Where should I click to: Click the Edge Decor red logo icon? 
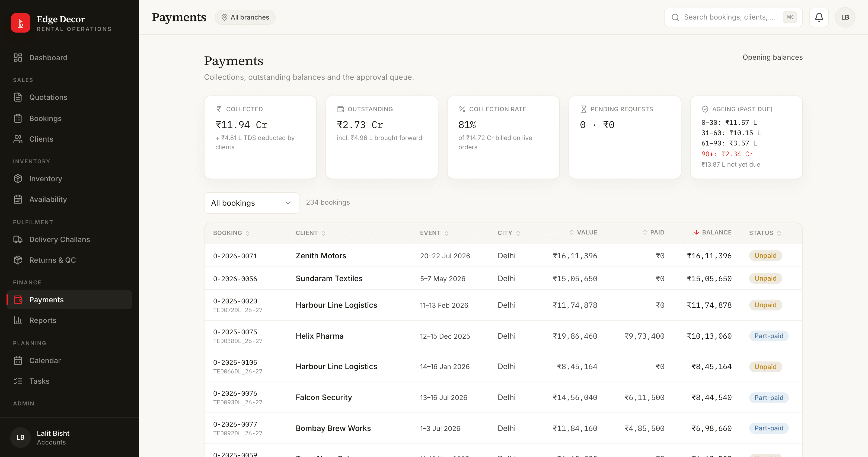tap(21, 23)
